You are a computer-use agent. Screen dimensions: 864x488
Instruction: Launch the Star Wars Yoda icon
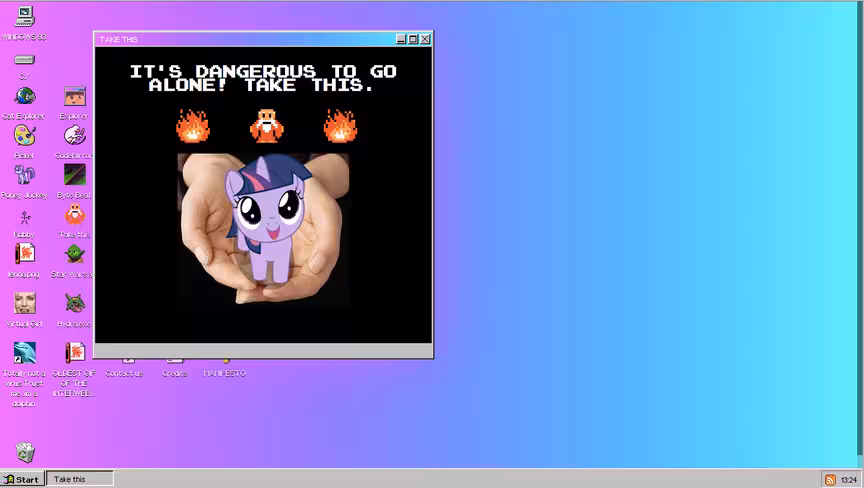click(x=74, y=254)
